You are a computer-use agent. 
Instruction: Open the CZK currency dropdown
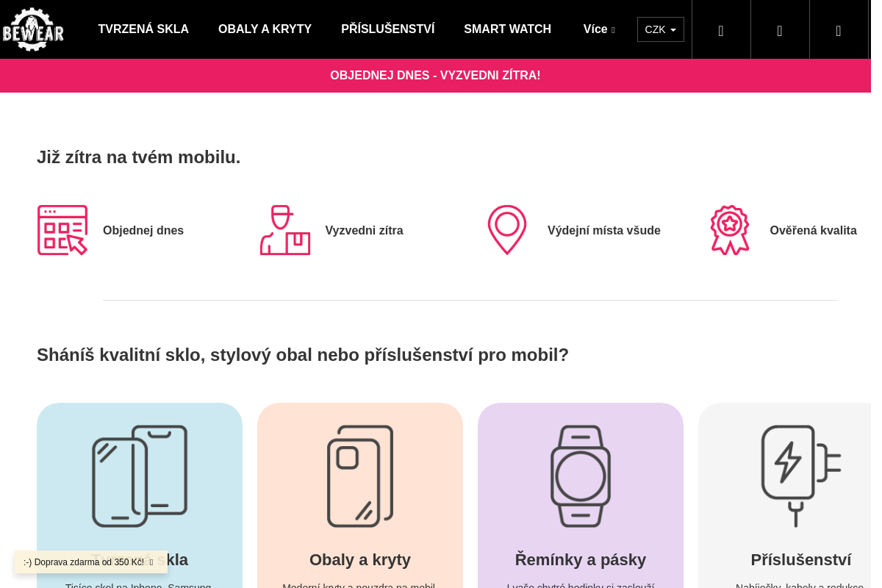[660, 29]
